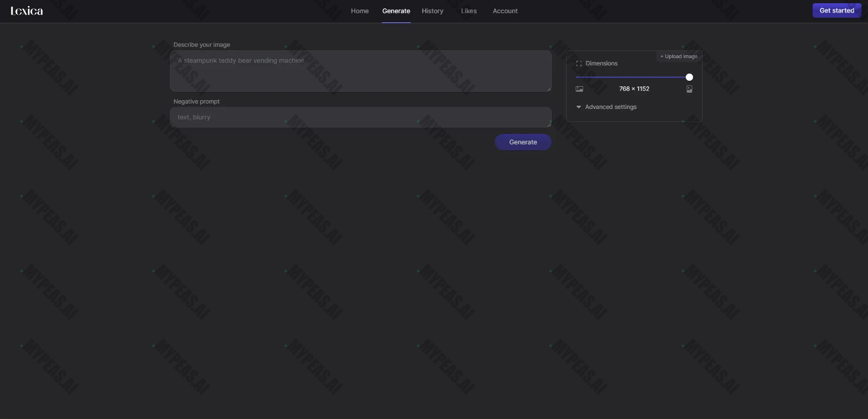The image size is (868, 419).
Task: Click the Dimensions frame icon
Action: pyautogui.click(x=579, y=63)
